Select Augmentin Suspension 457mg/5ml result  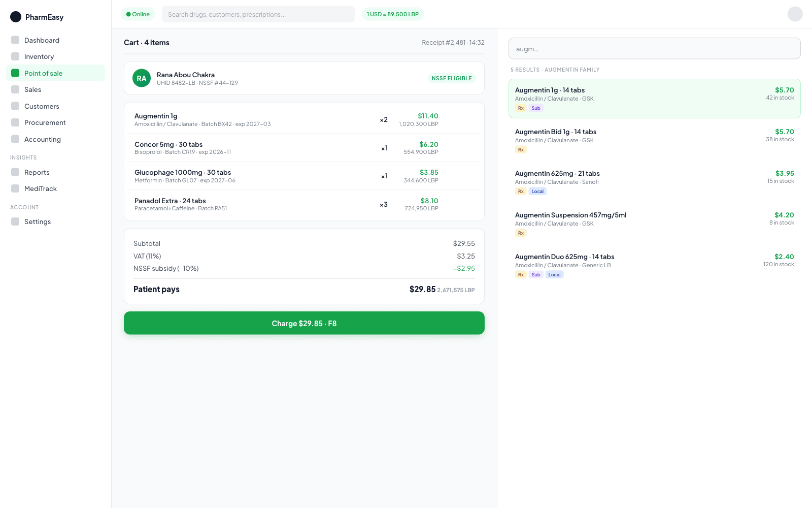pyautogui.click(x=655, y=224)
